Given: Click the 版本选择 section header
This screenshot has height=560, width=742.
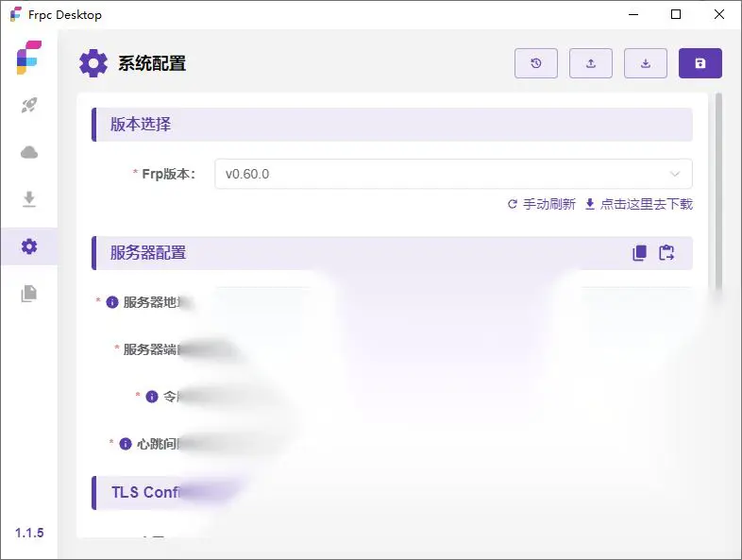Looking at the screenshot, I should 392,124.
